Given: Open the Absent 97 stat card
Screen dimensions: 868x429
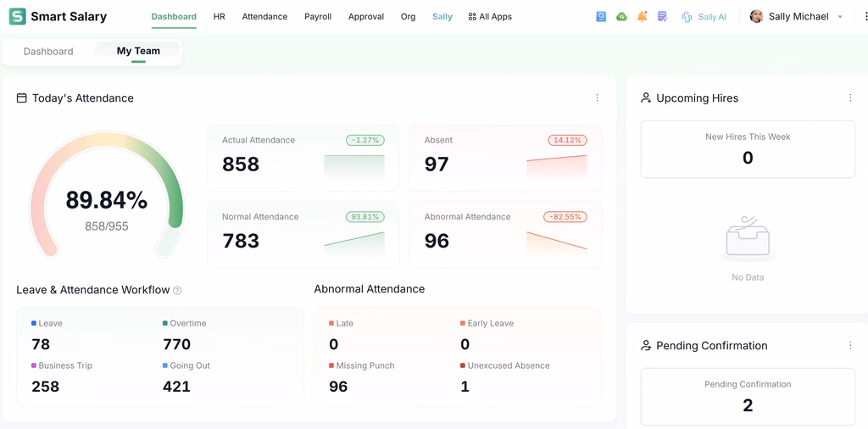Looking at the screenshot, I should click(505, 158).
